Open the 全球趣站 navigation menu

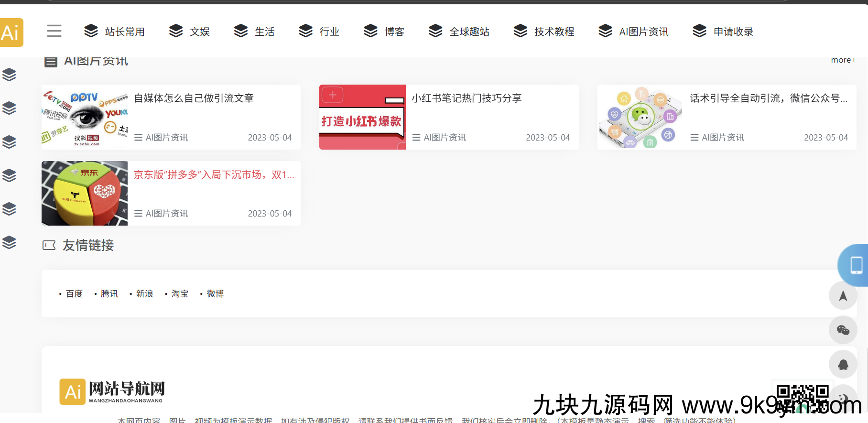click(x=469, y=32)
